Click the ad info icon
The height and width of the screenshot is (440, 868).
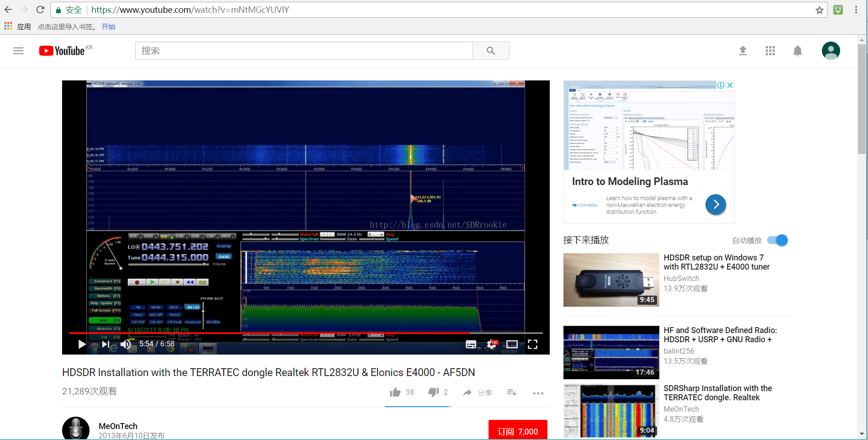click(721, 85)
